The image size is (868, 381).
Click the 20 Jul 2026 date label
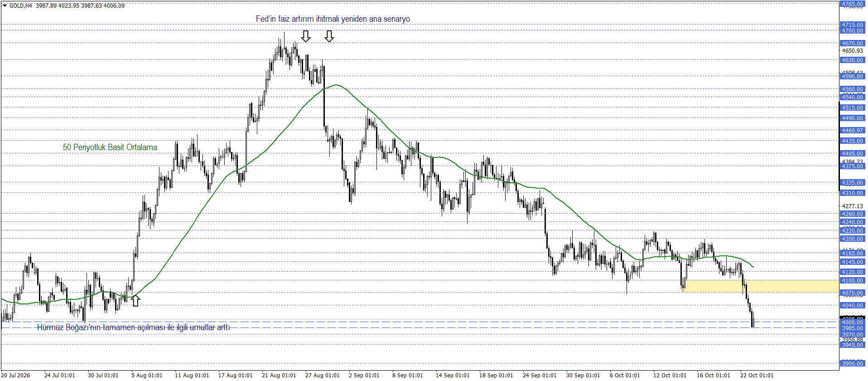click(x=16, y=375)
